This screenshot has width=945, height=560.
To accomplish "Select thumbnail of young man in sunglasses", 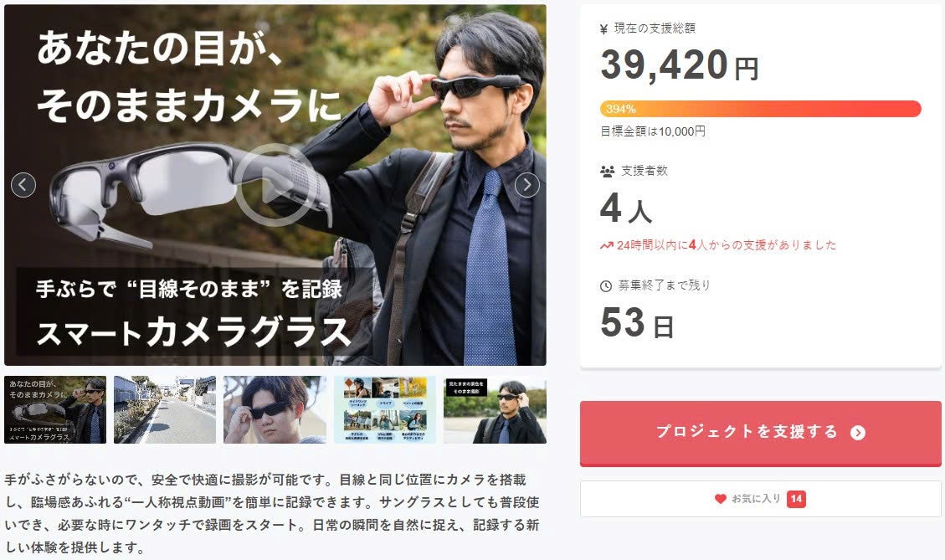I will (275, 410).
